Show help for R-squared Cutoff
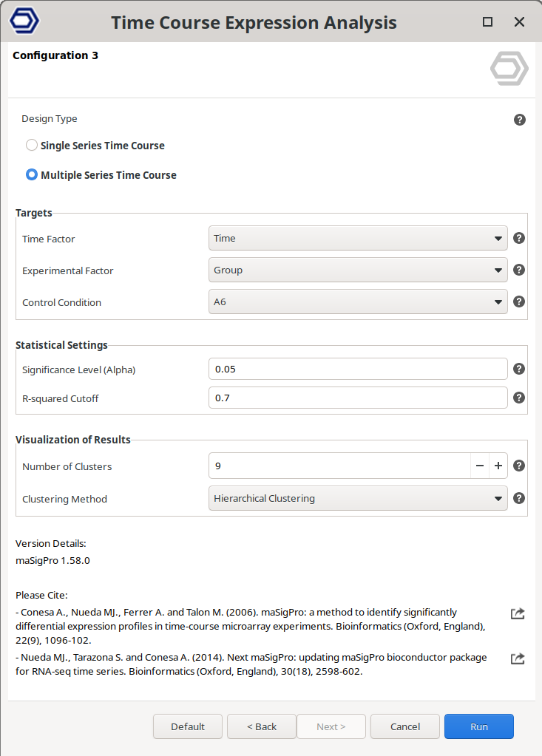 (x=519, y=398)
